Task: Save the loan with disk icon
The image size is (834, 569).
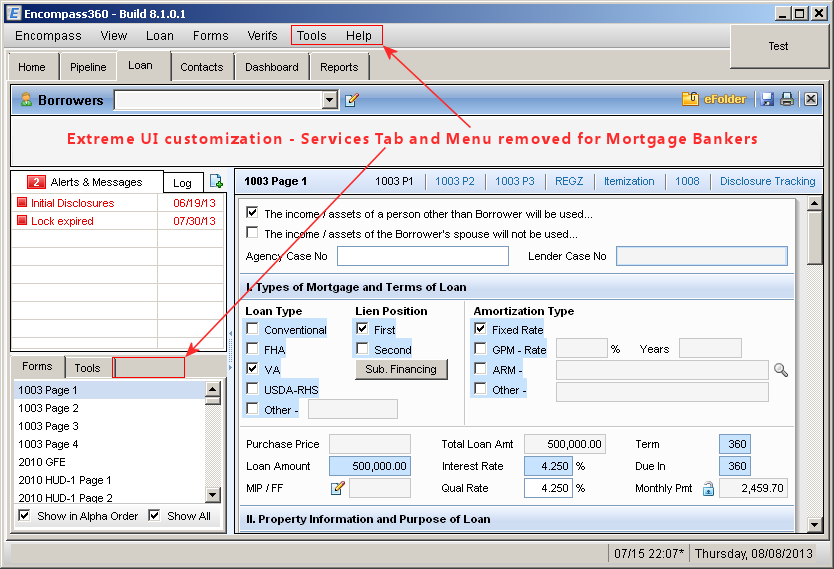Action: pyautogui.click(x=766, y=99)
